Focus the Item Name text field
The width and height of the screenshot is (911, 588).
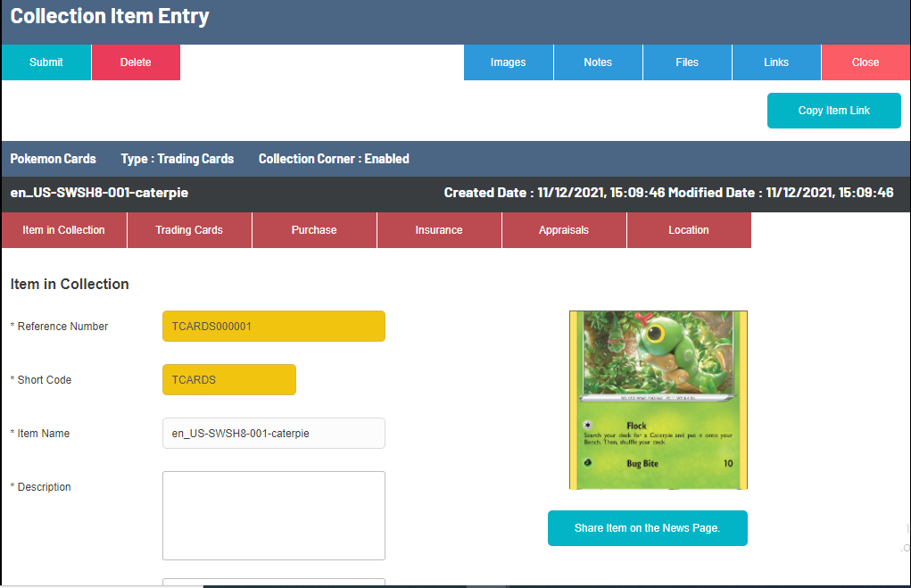[273, 434]
